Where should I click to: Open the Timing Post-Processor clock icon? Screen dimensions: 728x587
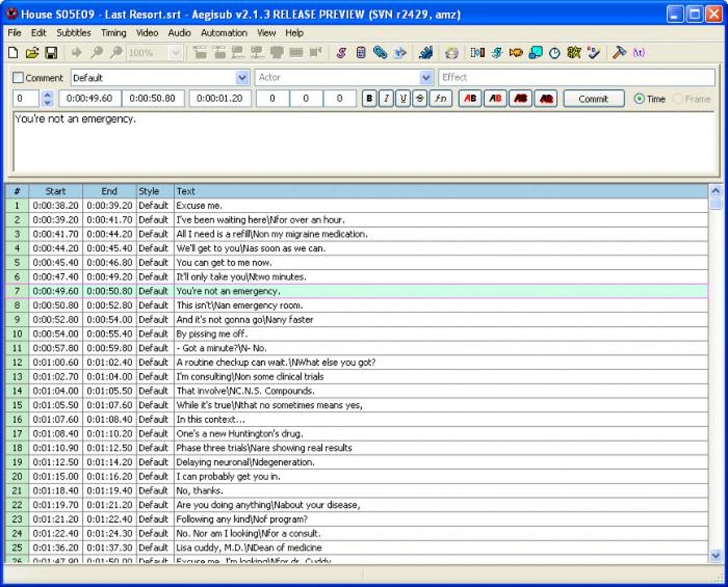coord(555,53)
